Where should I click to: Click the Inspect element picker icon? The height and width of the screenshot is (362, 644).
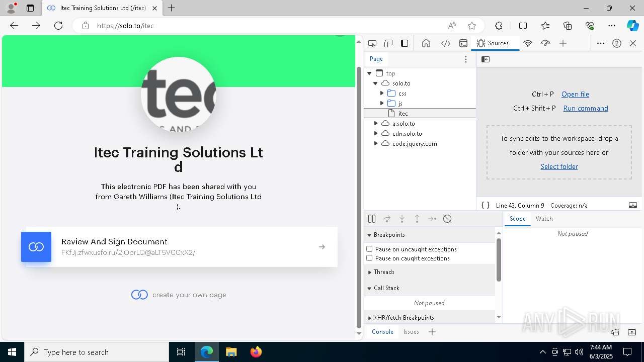pos(372,43)
